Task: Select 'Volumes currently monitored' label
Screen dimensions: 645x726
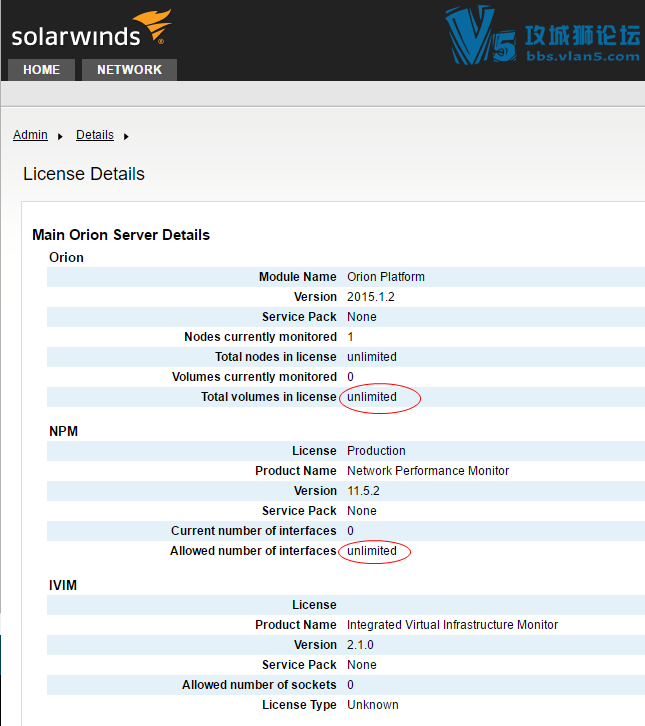Action: point(254,377)
